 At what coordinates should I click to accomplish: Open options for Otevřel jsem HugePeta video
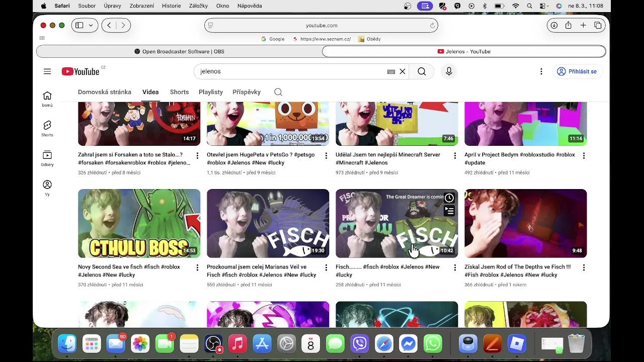pyautogui.click(x=326, y=156)
